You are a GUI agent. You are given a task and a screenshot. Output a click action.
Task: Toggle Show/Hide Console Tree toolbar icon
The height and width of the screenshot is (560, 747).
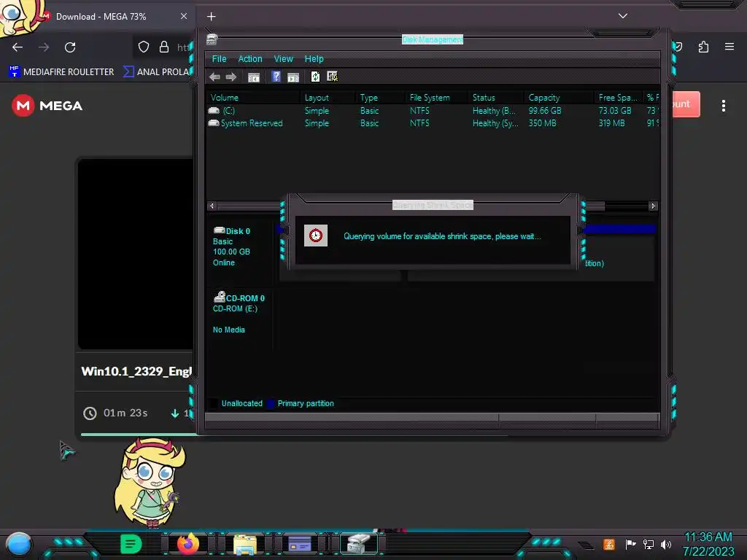point(253,77)
